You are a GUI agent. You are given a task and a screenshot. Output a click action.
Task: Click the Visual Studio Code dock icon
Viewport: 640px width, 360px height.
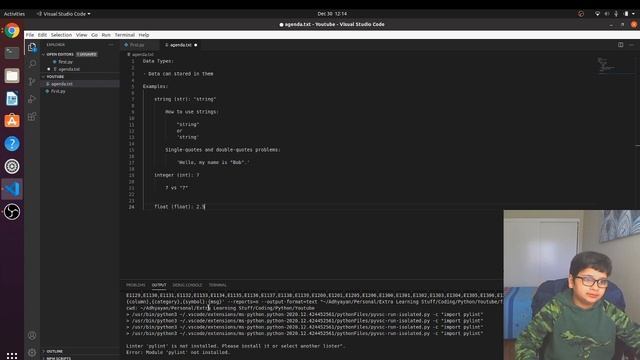(12, 189)
